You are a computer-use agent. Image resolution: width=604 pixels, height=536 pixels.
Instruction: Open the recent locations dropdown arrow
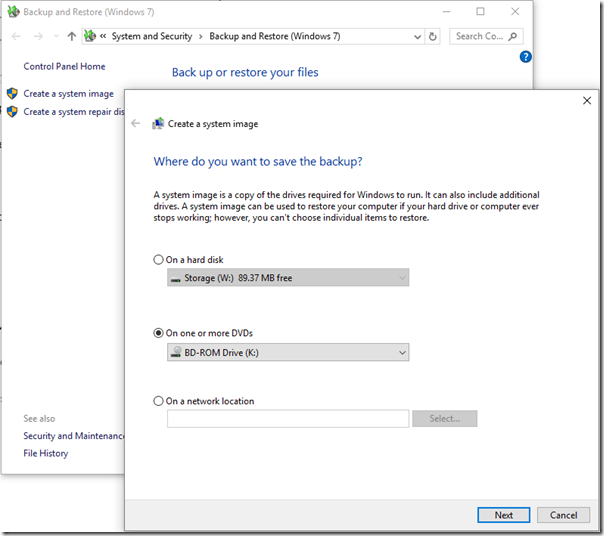[56, 37]
